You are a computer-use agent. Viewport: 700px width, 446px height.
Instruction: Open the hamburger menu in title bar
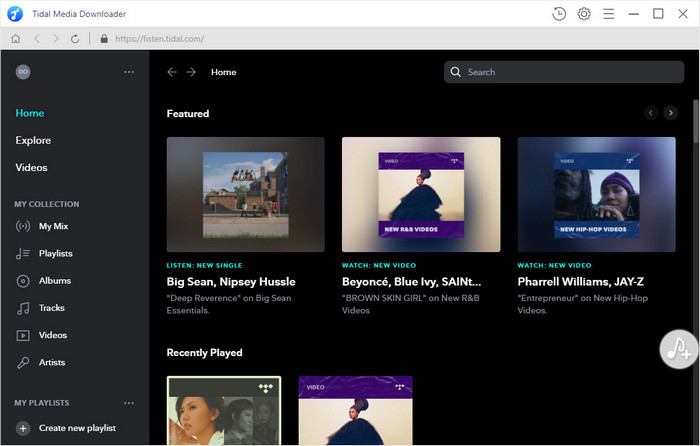coord(608,14)
